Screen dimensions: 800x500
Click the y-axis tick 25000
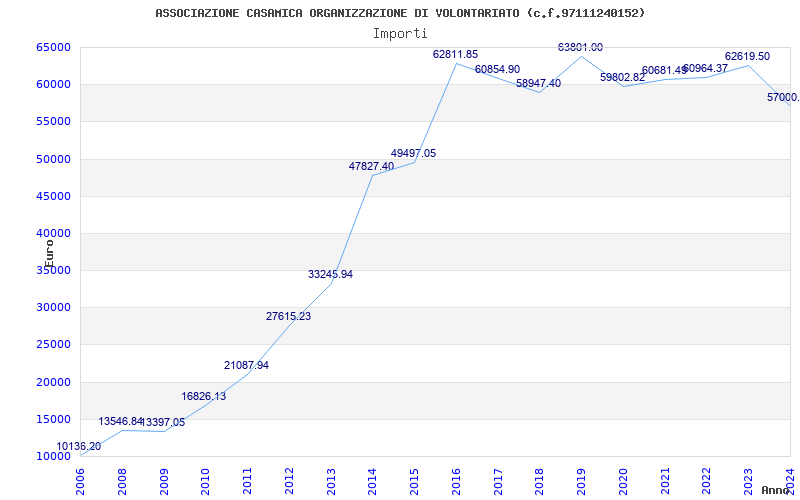pyautogui.click(x=53, y=344)
